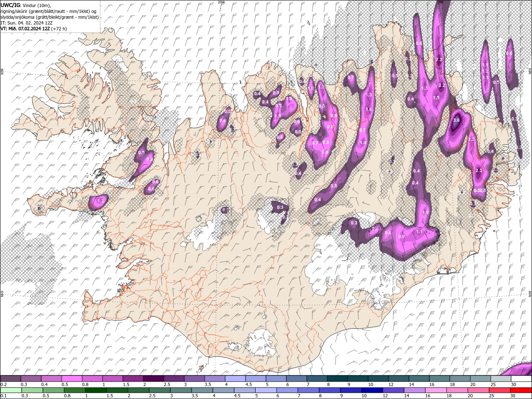Click the 1.5 snowfall value in the northeast band
Viewport: 532px width, 399px height.
(x=436, y=98)
